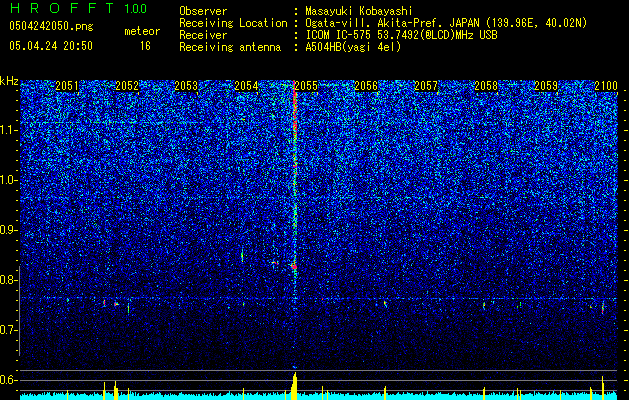Click the 2100 time marker
This screenshot has width=629, height=400.
606,86
